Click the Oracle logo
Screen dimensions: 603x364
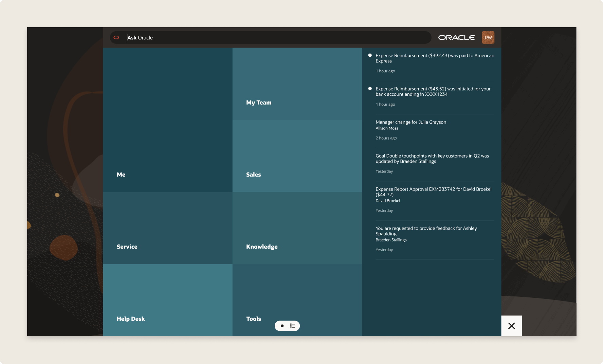[456, 38]
